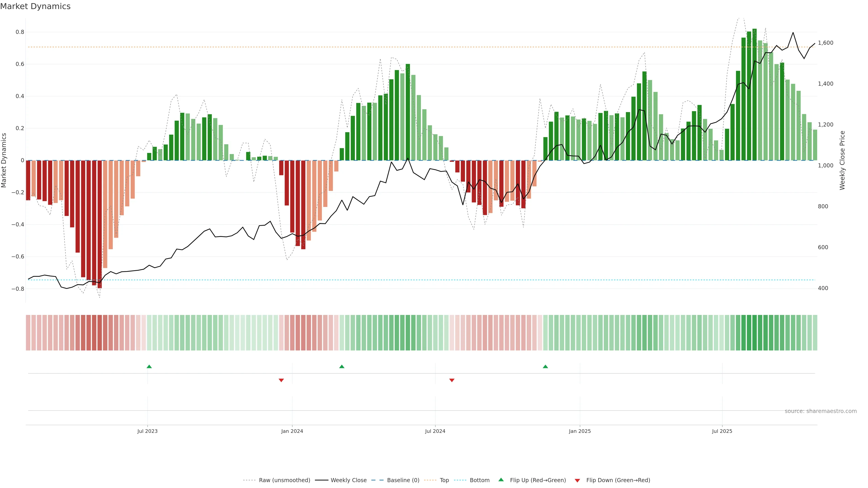The height and width of the screenshot is (488, 868).
Task: Toggle the Top legend entry
Action: click(x=444, y=480)
